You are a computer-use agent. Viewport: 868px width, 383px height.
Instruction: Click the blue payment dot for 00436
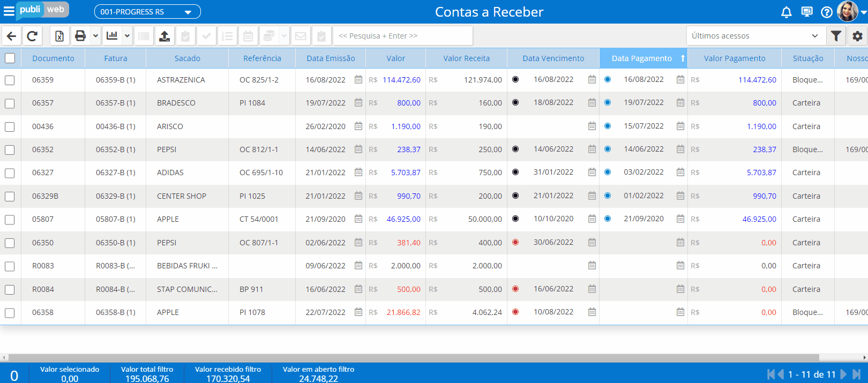[x=608, y=126]
